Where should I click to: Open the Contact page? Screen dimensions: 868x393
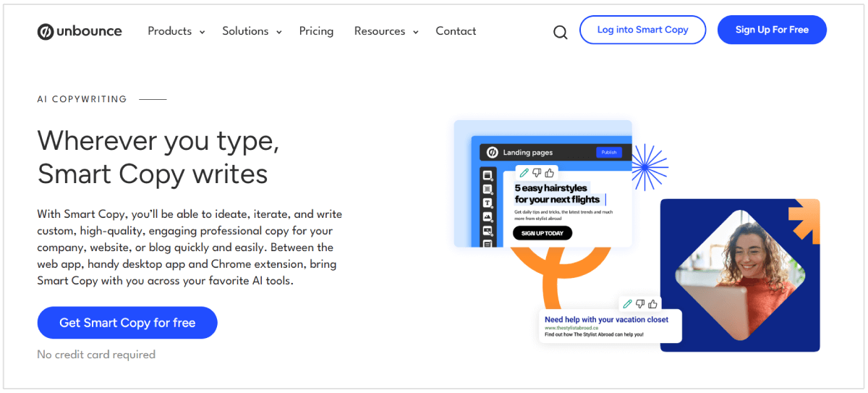pyautogui.click(x=456, y=31)
